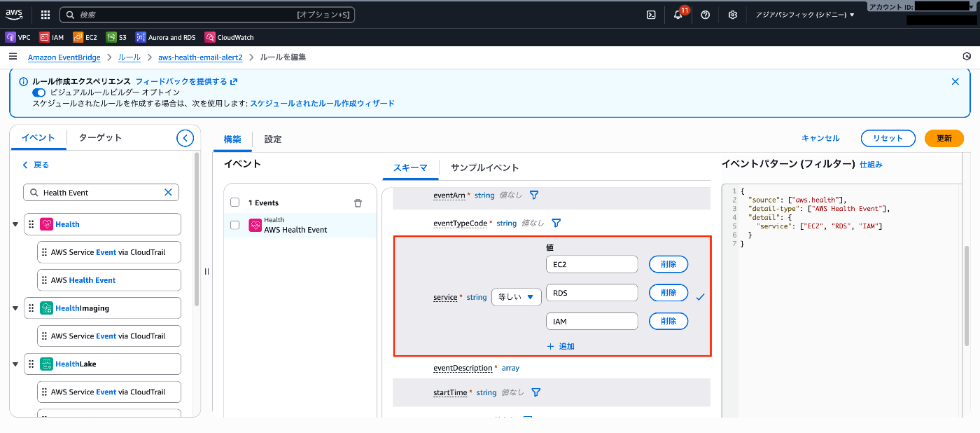Click the filter icon next to eventArn
The height and width of the screenshot is (433, 980).
click(534, 195)
